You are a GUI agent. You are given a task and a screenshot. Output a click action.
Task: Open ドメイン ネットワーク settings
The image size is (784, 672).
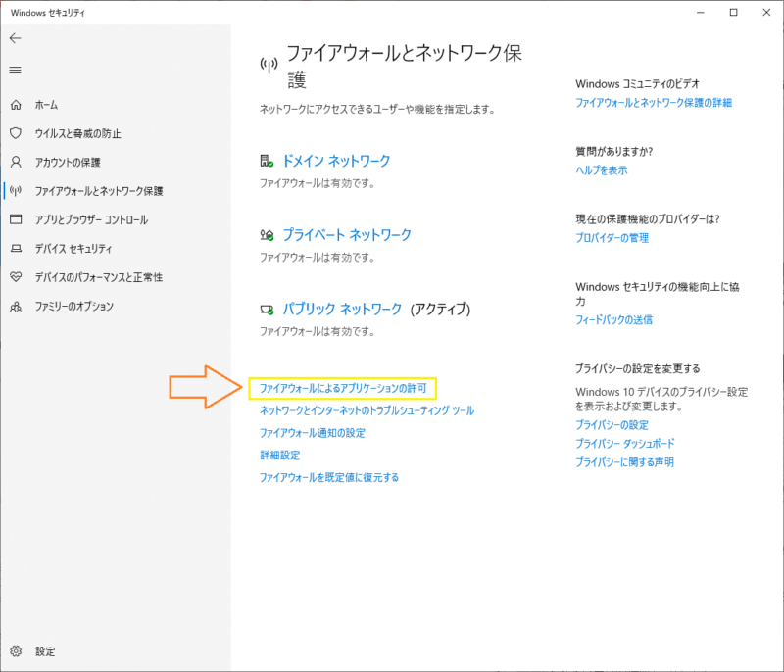click(x=336, y=161)
